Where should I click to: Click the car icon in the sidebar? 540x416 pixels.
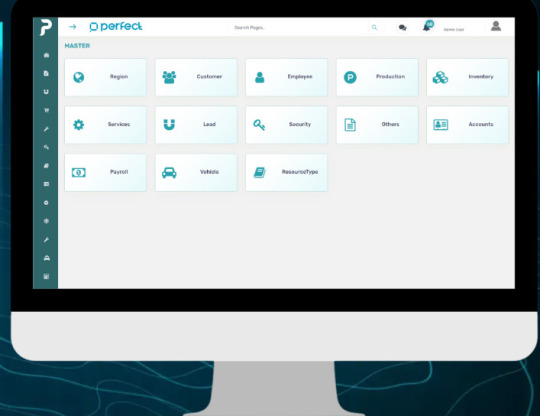tap(46, 258)
